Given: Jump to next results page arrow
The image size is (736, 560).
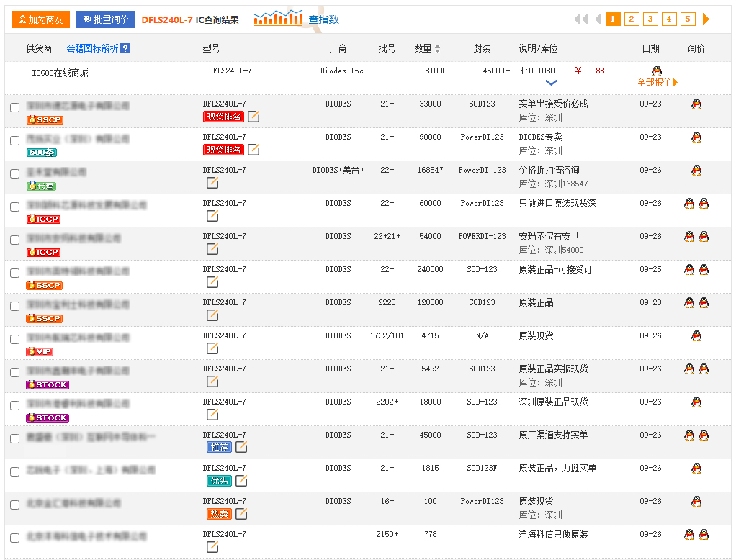Looking at the screenshot, I should tap(706, 19).
